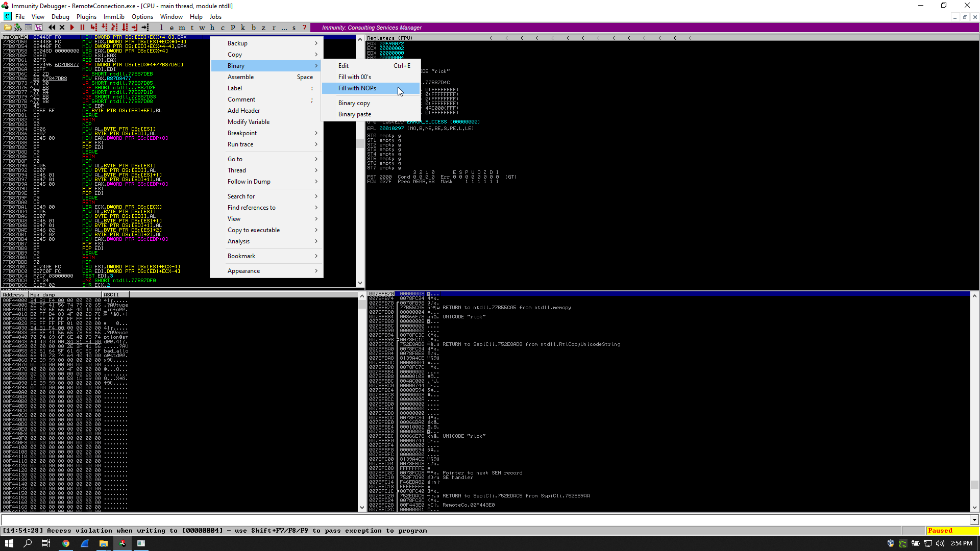Select Fill with NOPs menu entry
The height and width of the screenshot is (551, 980).
click(x=357, y=88)
